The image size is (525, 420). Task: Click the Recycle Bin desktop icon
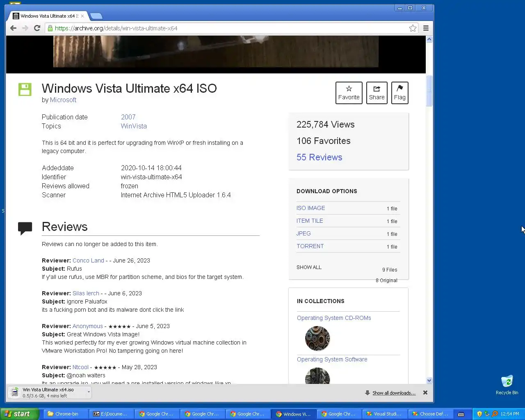tap(507, 385)
